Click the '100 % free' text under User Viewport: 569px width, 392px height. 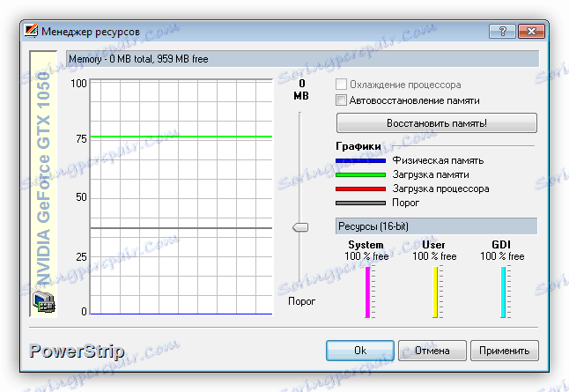tap(434, 256)
